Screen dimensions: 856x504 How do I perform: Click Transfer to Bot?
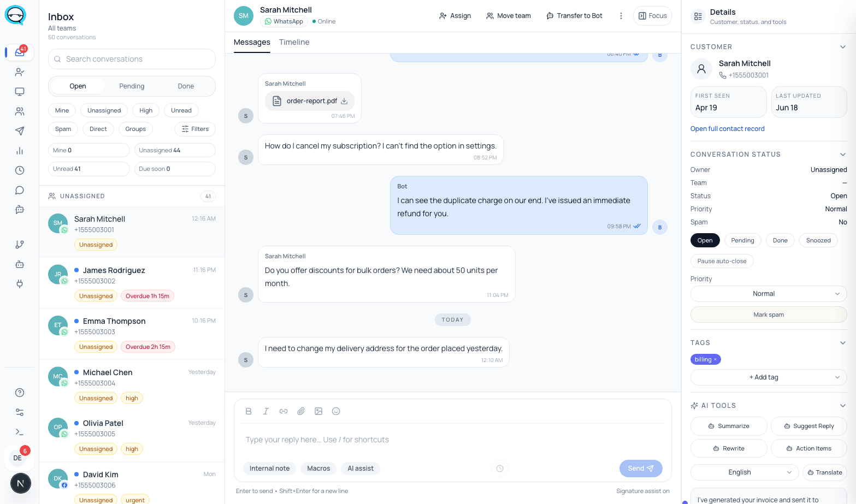tap(575, 16)
